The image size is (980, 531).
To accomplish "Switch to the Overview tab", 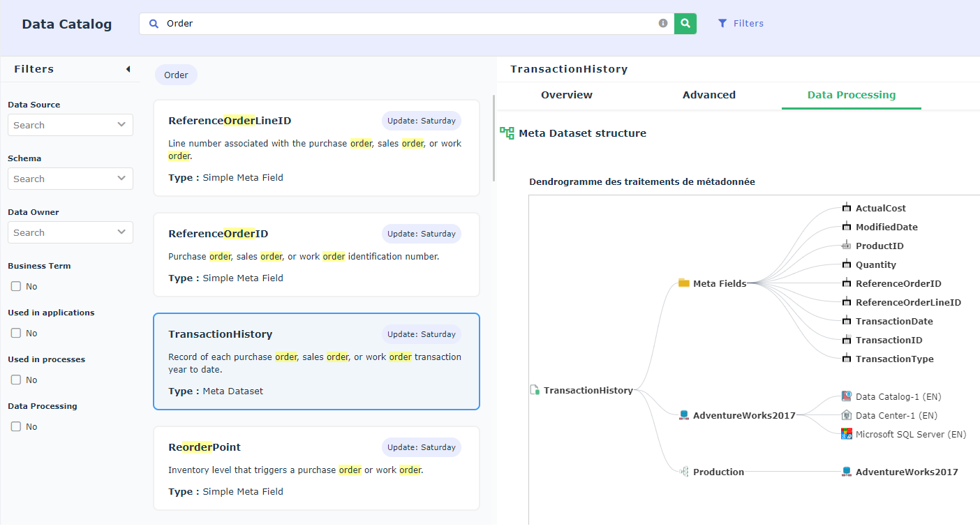I will click(567, 95).
